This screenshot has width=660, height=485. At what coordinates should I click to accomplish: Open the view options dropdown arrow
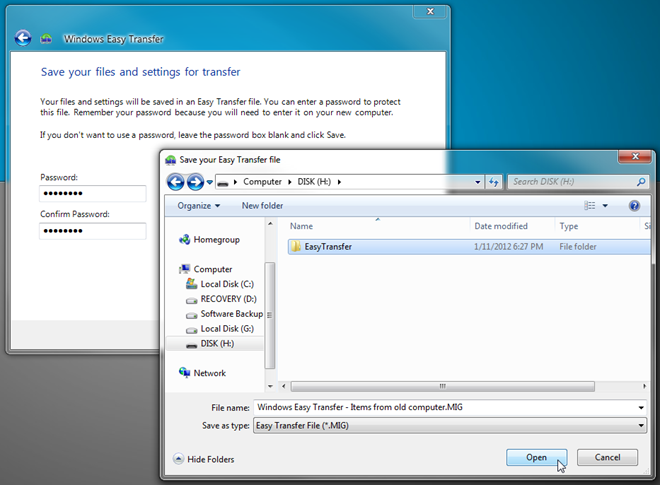(605, 205)
